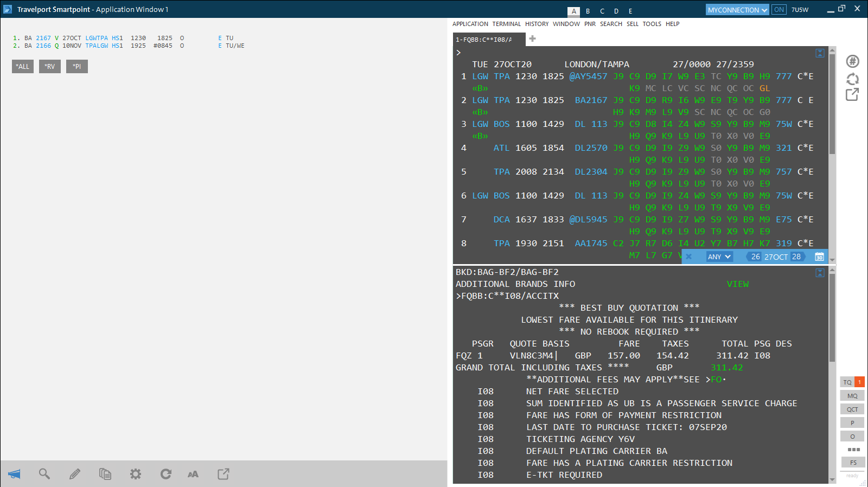Maximize the fare quote terminal pane
This screenshot has height=487, width=868.
point(820,273)
